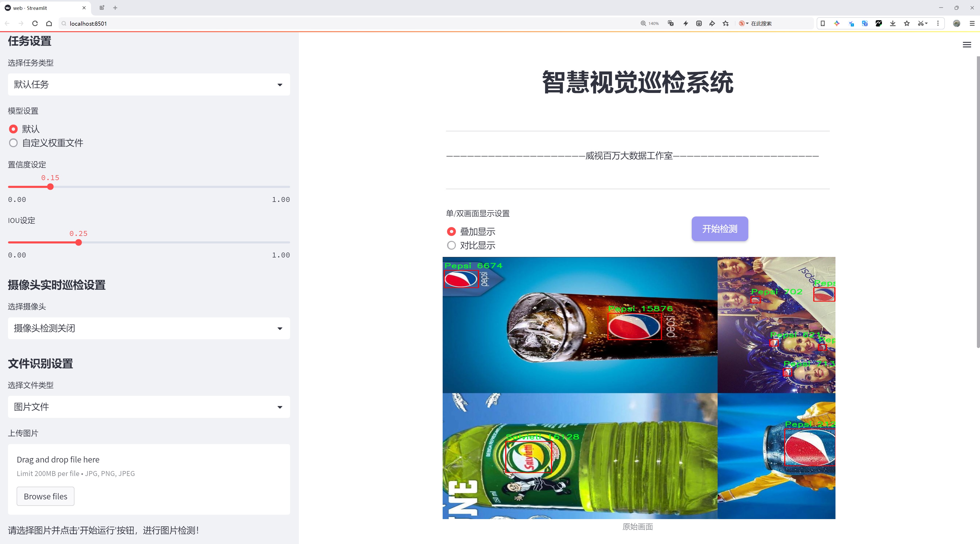The image size is (980, 544).
Task: Click the drag and drop file upload area
Action: pyautogui.click(x=149, y=479)
